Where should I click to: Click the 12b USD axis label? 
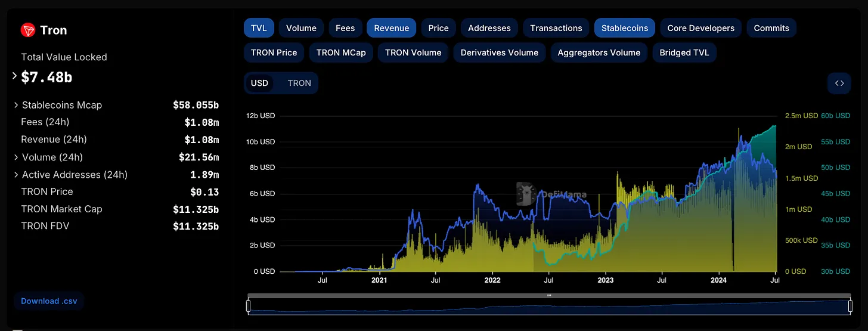pos(261,116)
